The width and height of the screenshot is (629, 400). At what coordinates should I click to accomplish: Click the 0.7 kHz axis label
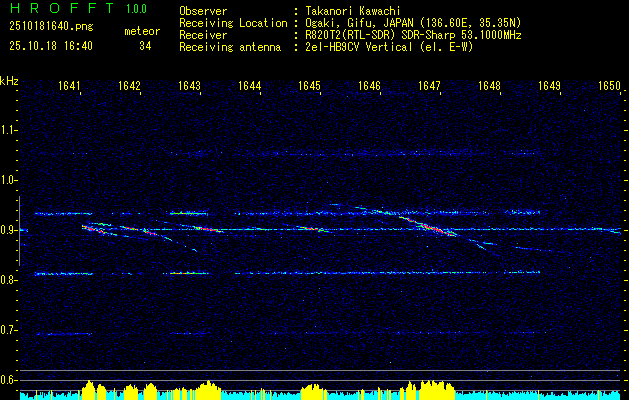point(8,331)
